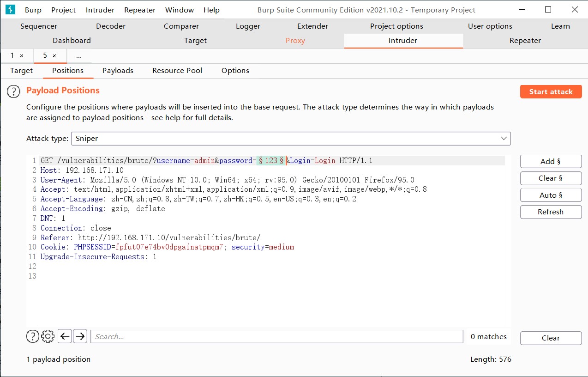Open the Help menu
The height and width of the screenshot is (377, 588).
point(212,10)
